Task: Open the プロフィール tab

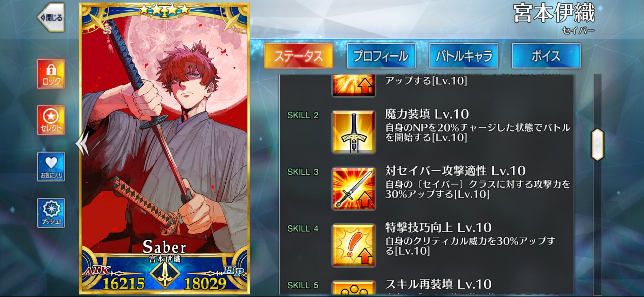Action: (x=381, y=56)
